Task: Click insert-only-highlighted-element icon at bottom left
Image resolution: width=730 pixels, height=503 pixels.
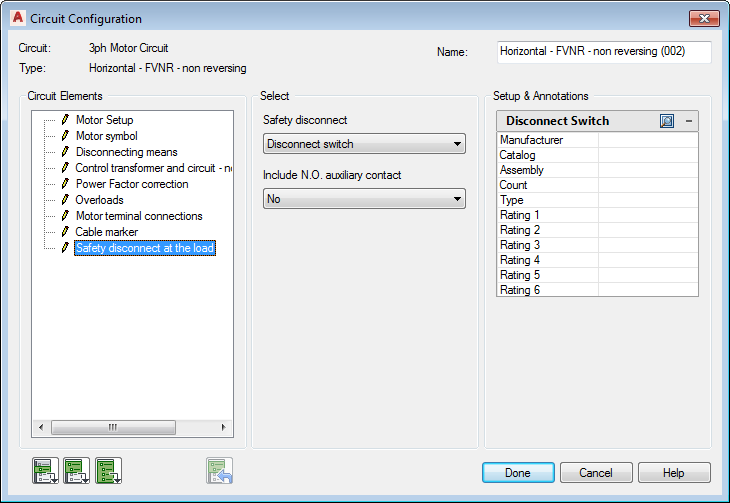Action: click(45, 471)
